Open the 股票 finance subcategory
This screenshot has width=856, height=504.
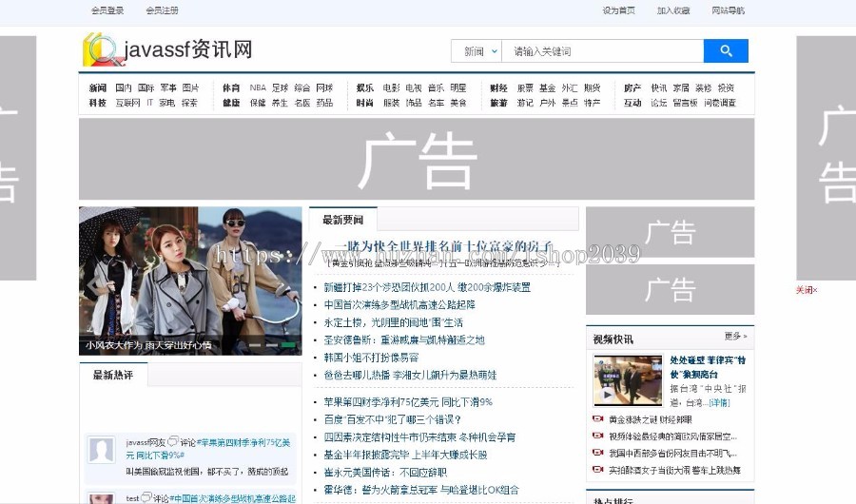pos(525,87)
